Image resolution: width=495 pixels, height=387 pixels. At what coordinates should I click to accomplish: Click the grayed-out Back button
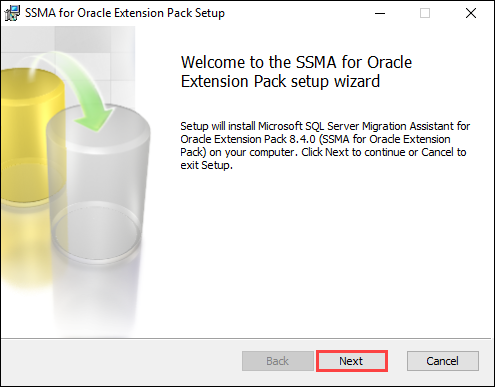coord(278,361)
